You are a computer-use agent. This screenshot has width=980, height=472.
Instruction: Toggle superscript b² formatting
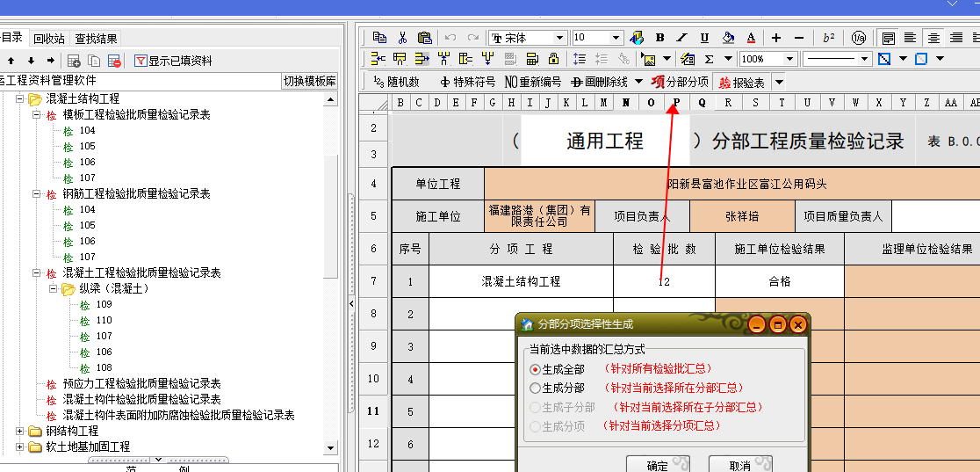829,38
